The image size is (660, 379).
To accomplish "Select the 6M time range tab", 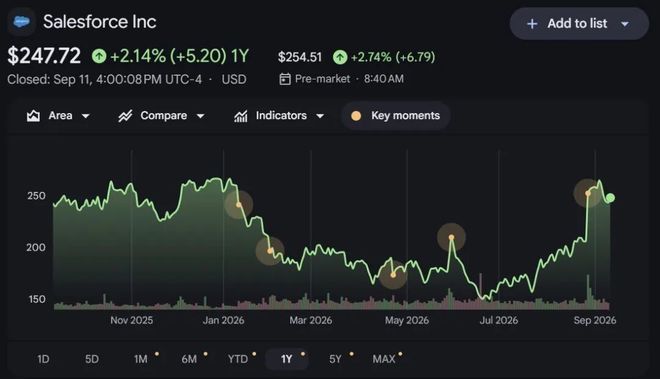I will tap(189, 359).
